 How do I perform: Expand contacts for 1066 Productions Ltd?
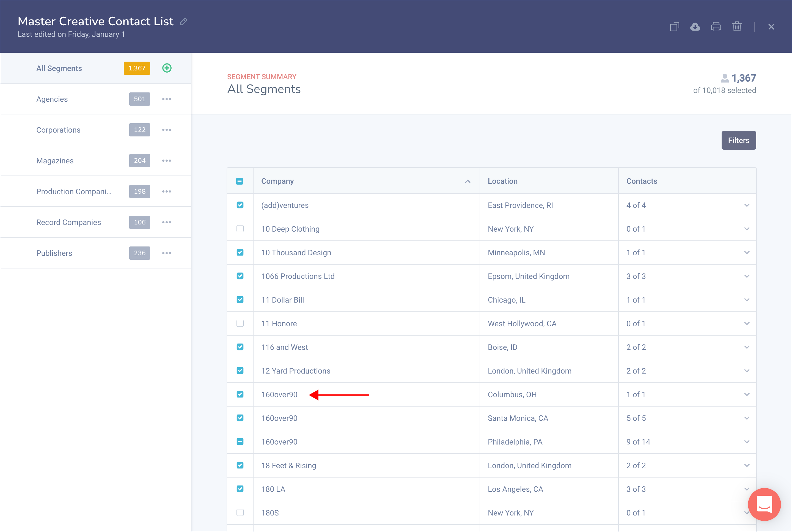click(747, 276)
